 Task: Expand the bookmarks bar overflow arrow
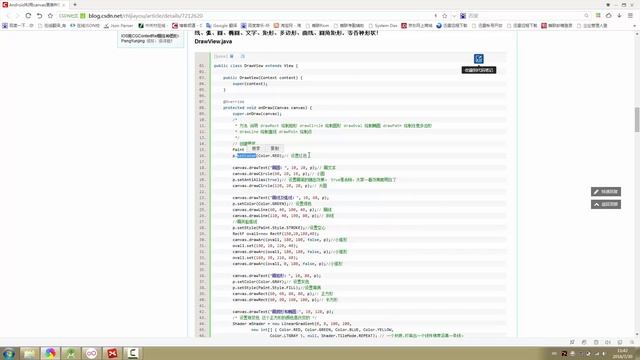click(x=634, y=25)
